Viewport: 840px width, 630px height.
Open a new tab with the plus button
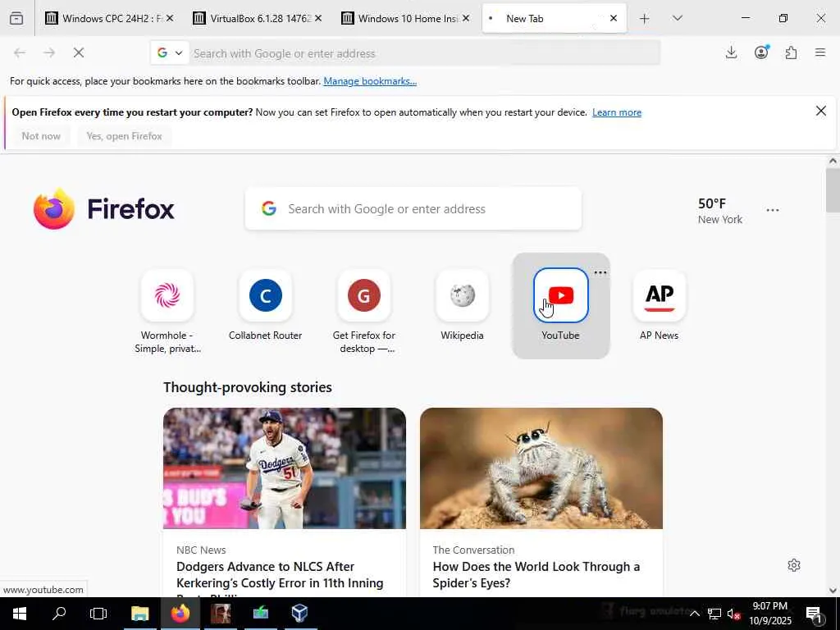645,19
